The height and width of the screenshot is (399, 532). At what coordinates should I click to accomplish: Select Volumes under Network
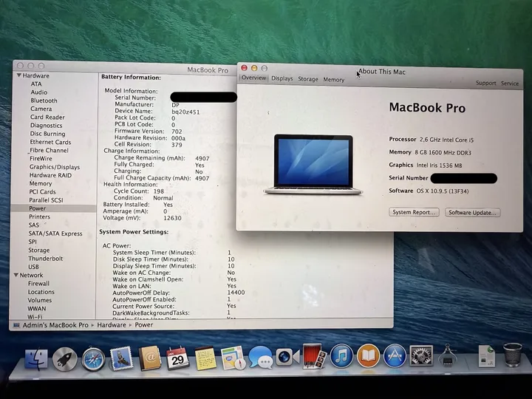click(x=39, y=300)
